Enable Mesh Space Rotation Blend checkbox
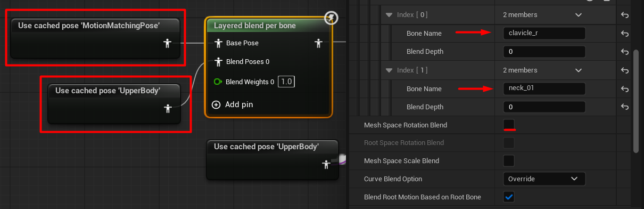This screenshot has height=209, width=644. tap(509, 125)
